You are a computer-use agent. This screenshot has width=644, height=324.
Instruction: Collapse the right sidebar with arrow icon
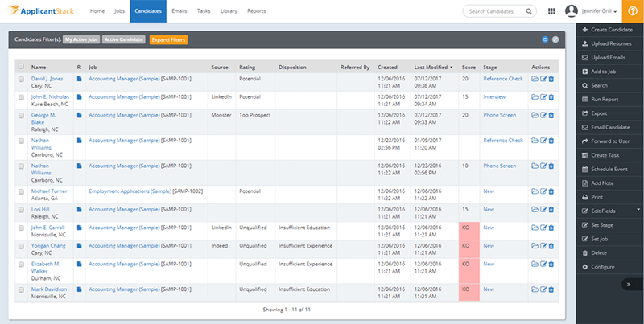pos(627,285)
